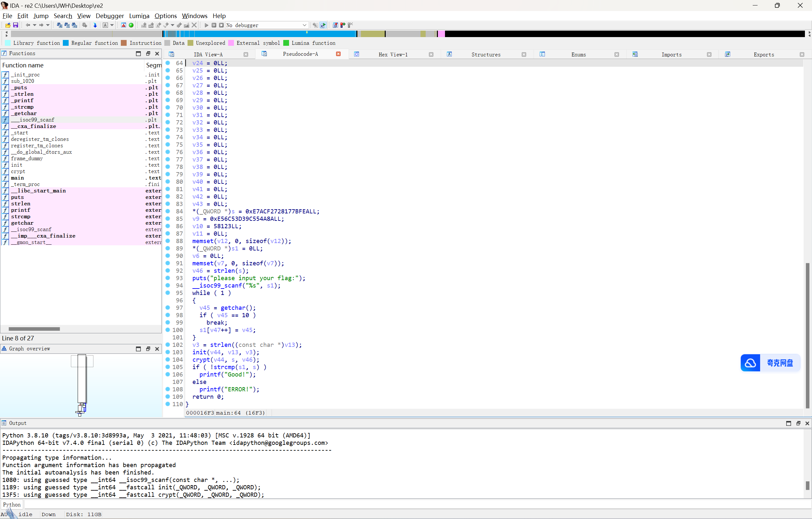Open the No debugger dropdown
Viewport: 812px width, 519px height.
coord(267,25)
